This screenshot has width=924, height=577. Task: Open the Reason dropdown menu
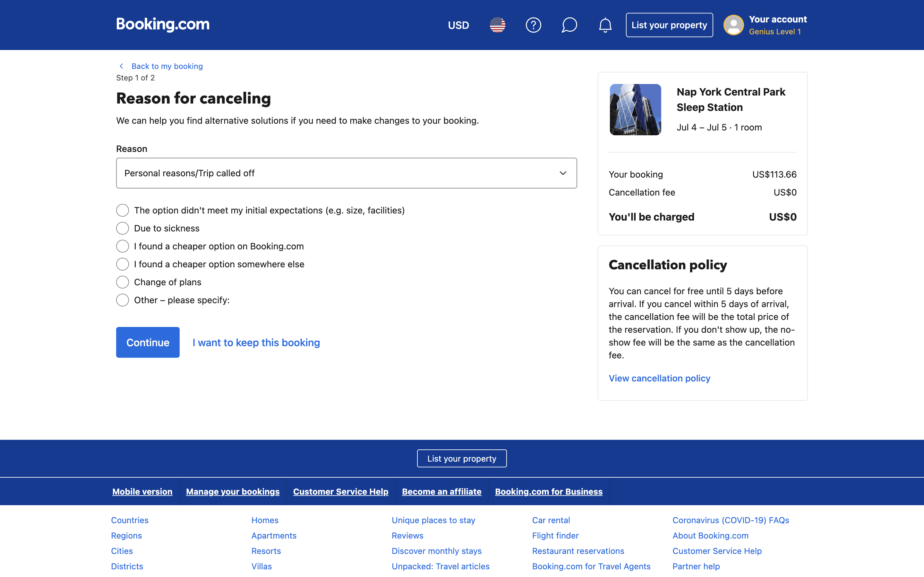346,173
